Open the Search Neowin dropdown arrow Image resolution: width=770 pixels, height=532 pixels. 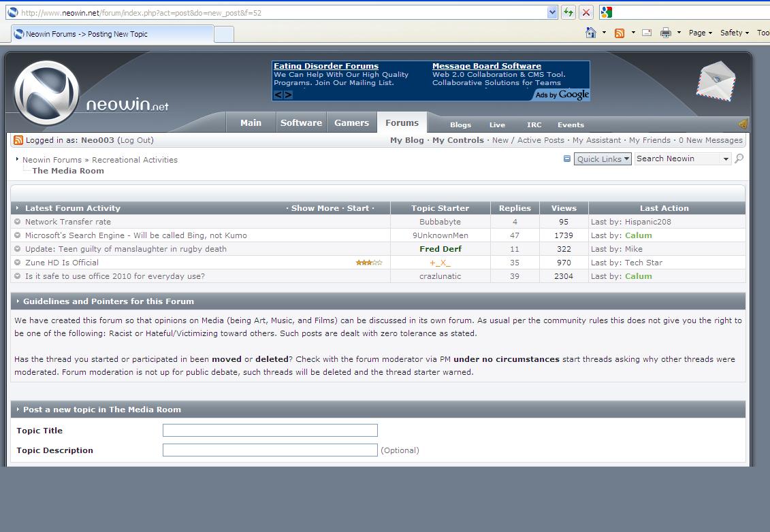tap(725, 159)
